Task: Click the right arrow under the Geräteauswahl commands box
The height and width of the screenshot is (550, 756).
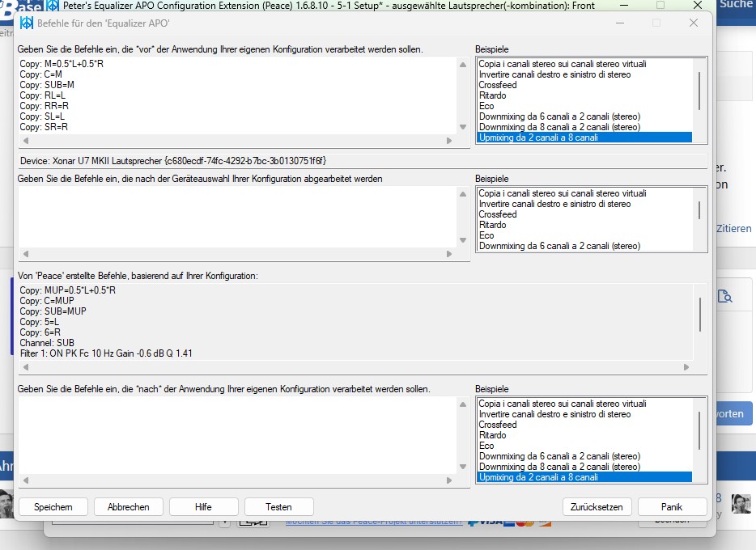Action: (x=449, y=254)
